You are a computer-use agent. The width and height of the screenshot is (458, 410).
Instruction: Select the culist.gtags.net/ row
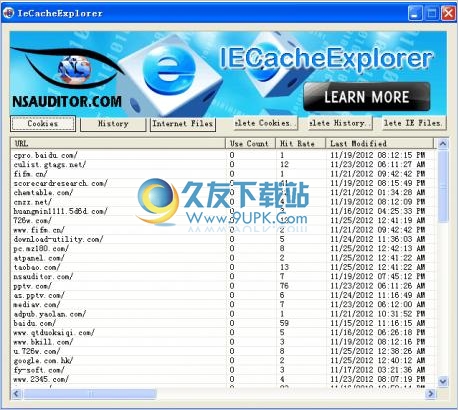click(223, 164)
